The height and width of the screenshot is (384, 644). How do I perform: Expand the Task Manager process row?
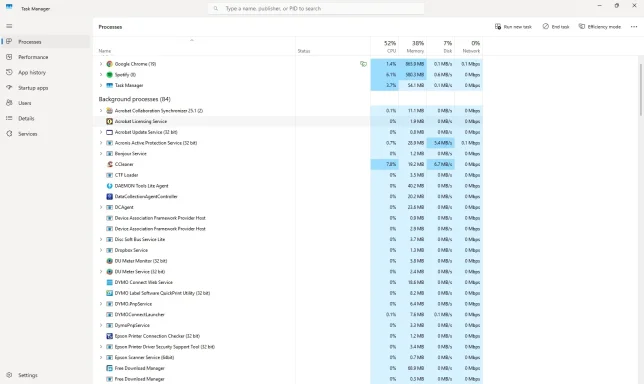pyautogui.click(x=101, y=85)
